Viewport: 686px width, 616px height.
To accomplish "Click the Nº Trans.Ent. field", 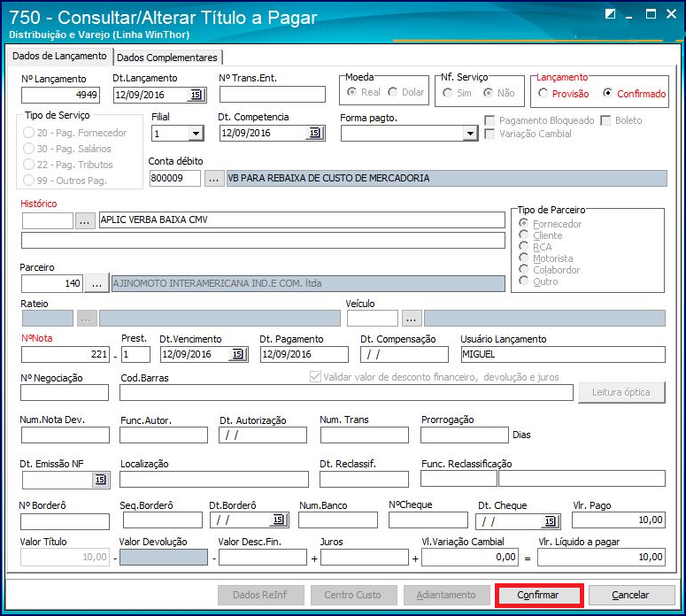I will [x=272, y=95].
